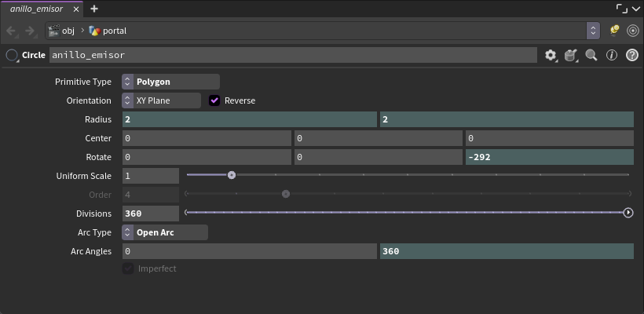Click the Arc Angles label
This screenshot has height=314, width=644.
pyautogui.click(x=91, y=251)
